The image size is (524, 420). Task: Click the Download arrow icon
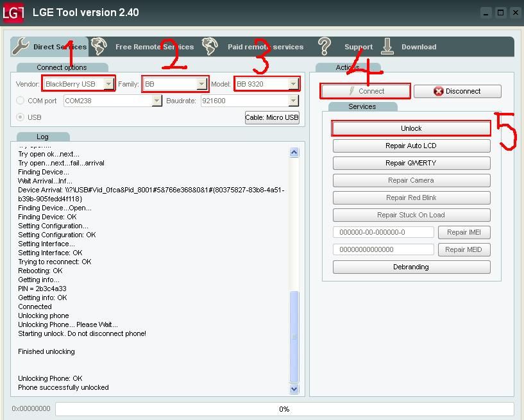387,46
